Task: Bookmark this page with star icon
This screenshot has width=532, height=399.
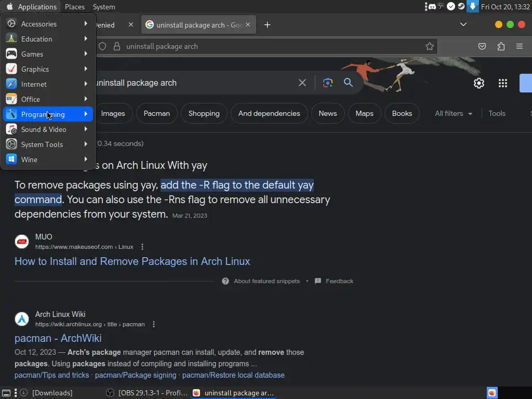Action: click(430, 46)
